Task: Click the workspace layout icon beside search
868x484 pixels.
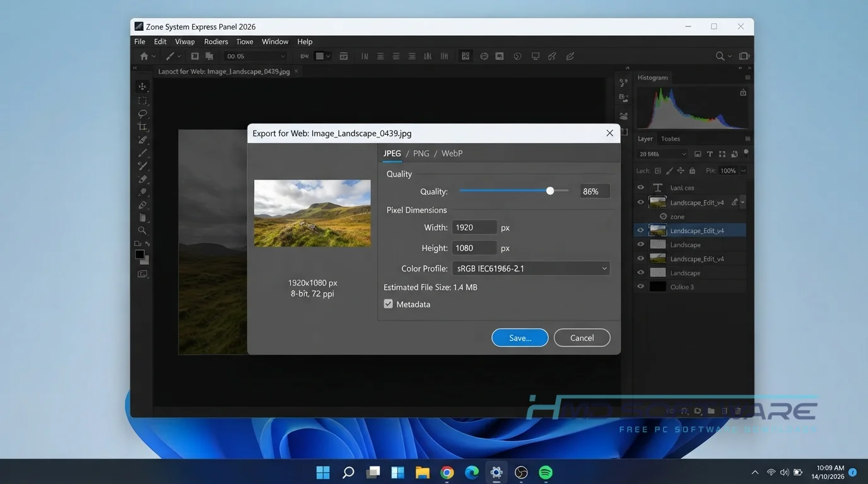Action: [744, 56]
